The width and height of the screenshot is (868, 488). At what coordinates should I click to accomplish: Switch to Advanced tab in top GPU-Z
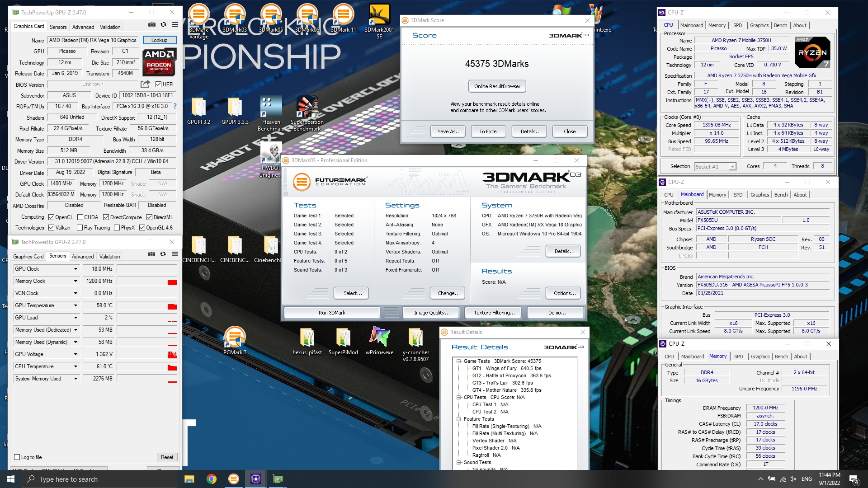(83, 27)
